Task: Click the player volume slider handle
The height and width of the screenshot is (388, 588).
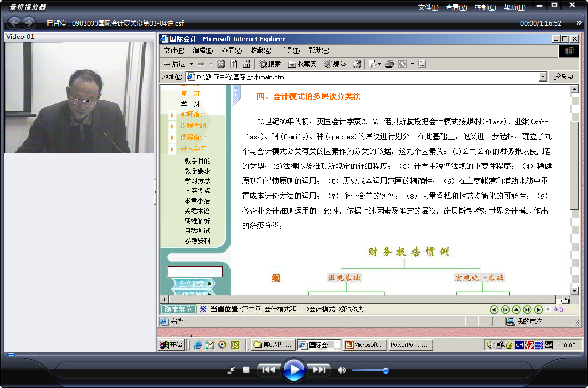Action: [385, 370]
